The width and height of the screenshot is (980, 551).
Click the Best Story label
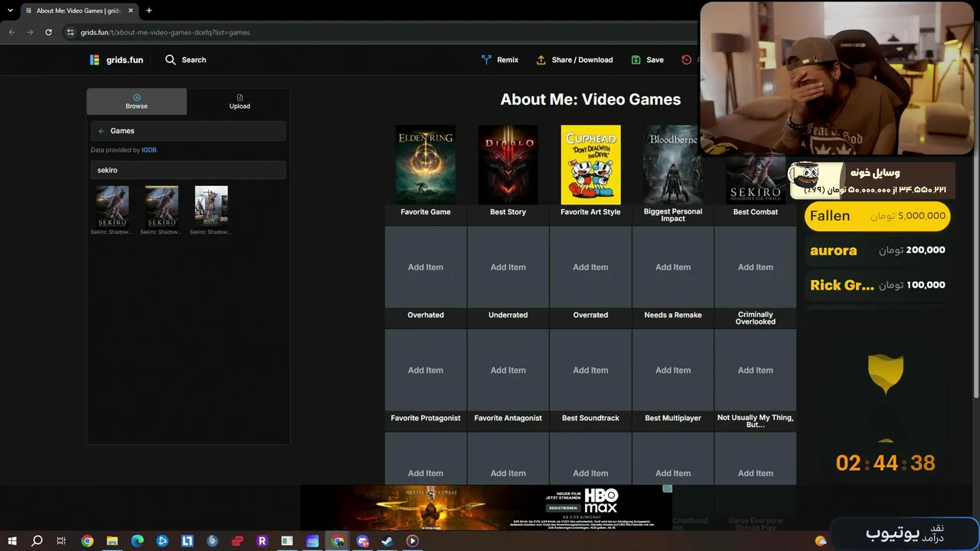coord(508,212)
